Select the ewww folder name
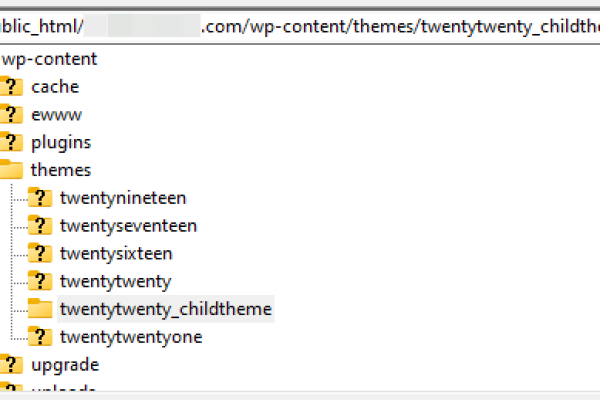 click(x=56, y=114)
